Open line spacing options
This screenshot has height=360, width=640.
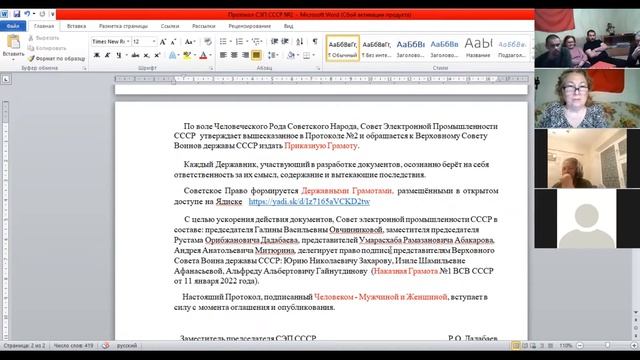coord(273,55)
